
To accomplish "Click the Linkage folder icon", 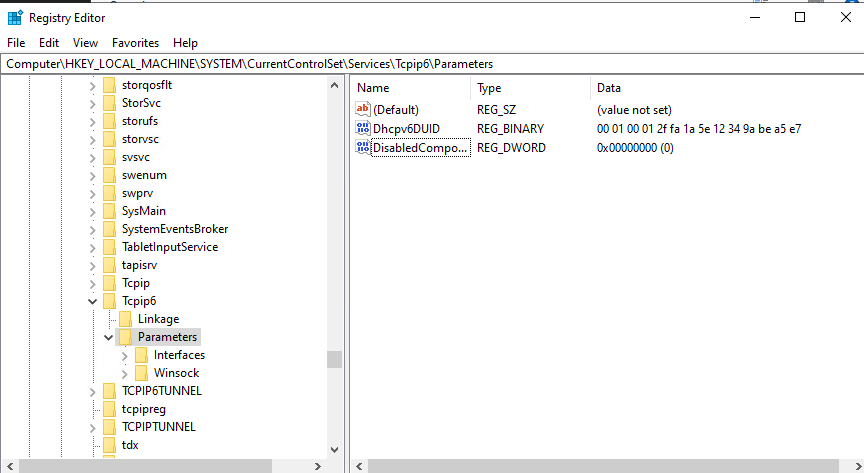I will [x=125, y=319].
